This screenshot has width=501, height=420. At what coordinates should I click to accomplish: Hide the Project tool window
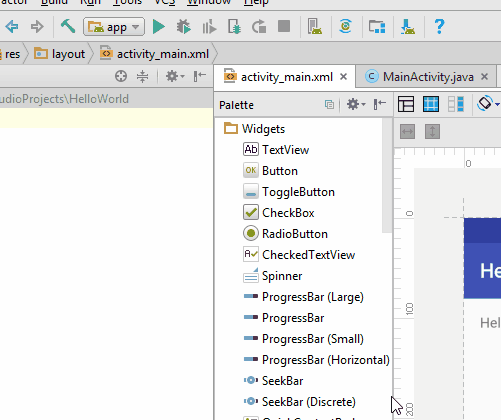click(x=200, y=76)
